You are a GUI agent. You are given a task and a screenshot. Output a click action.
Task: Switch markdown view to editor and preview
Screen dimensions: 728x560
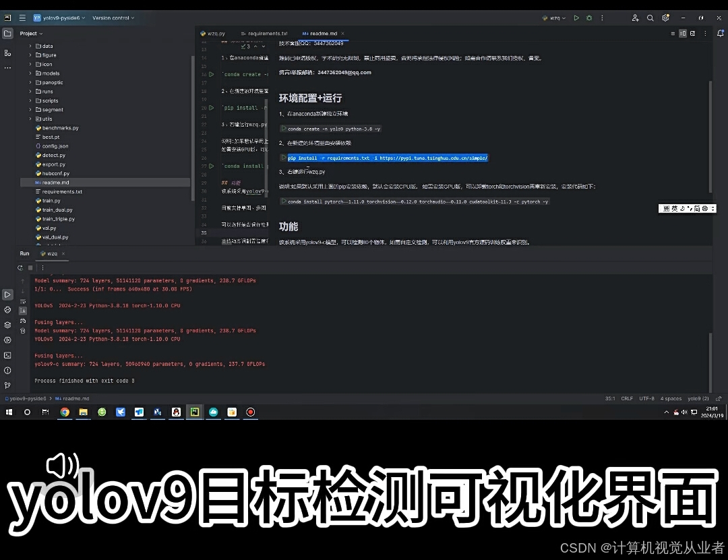pyautogui.click(x=682, y=34)
